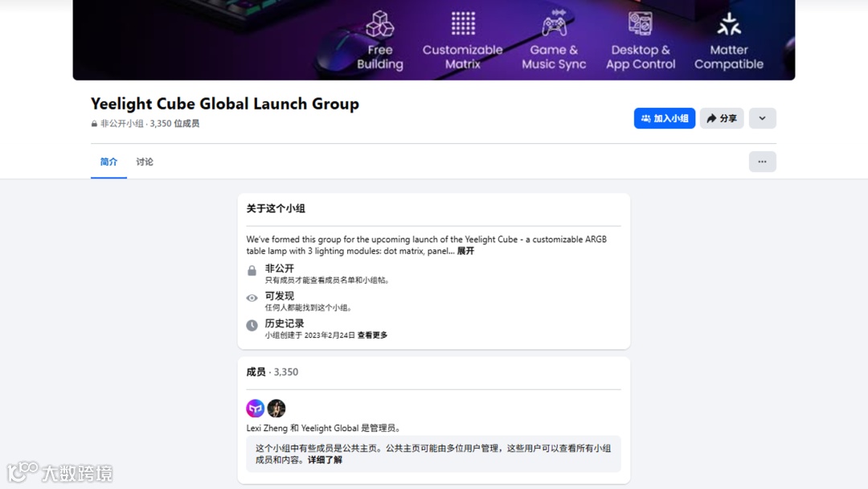Click the 历史记录 label
Viewport: 868px width, 489px height.
click(x=284, y=323)
